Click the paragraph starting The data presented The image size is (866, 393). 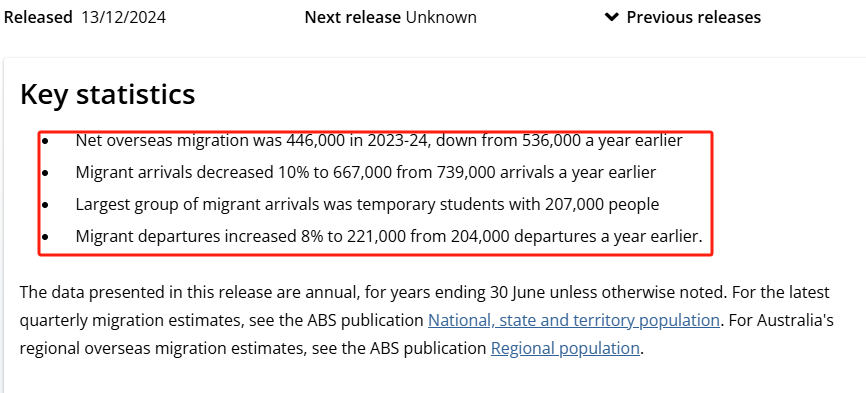tap(426, 320)
